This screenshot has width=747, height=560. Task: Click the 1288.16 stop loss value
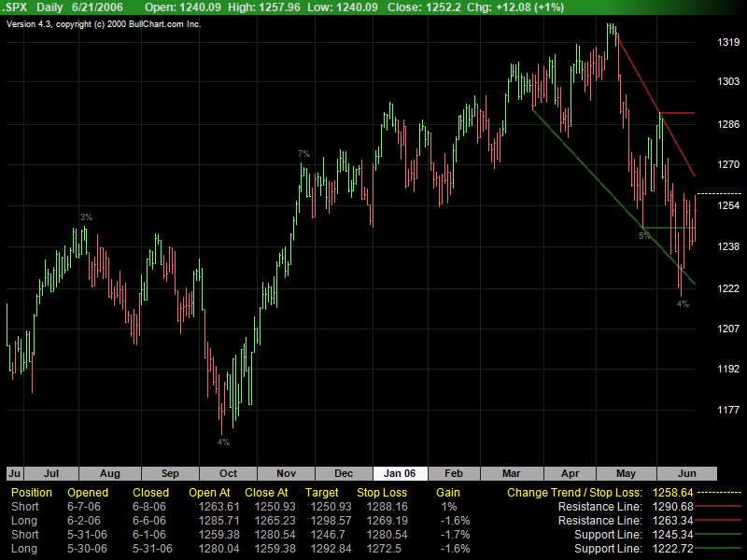(387, 507)
